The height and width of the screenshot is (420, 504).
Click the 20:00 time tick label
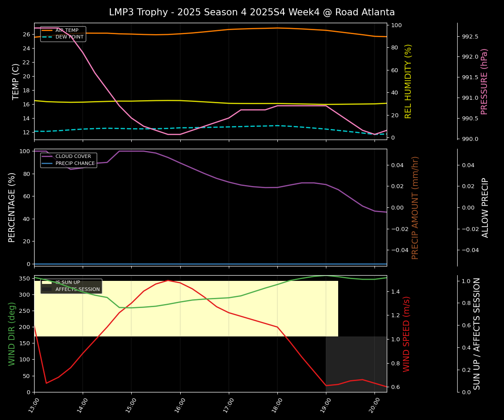coord(372,405)
